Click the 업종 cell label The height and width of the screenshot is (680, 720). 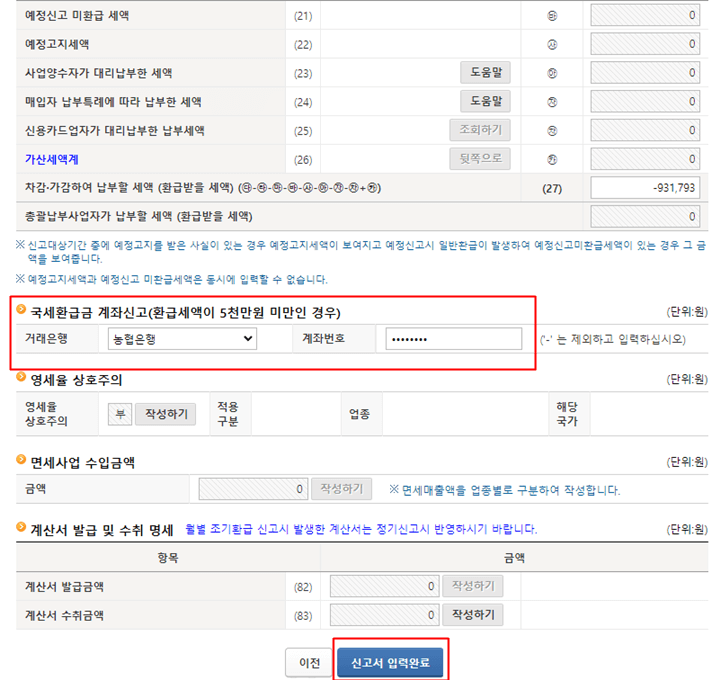pos(359,414)
